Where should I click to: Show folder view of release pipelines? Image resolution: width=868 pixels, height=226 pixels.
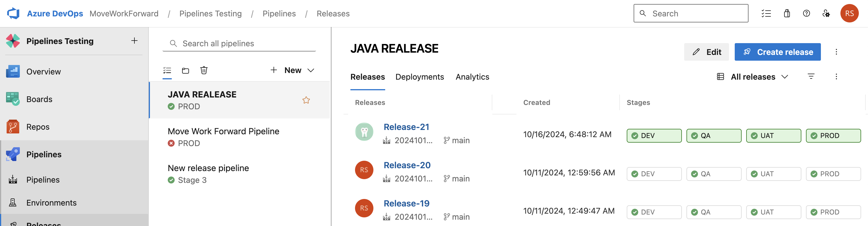click(185, 70)
